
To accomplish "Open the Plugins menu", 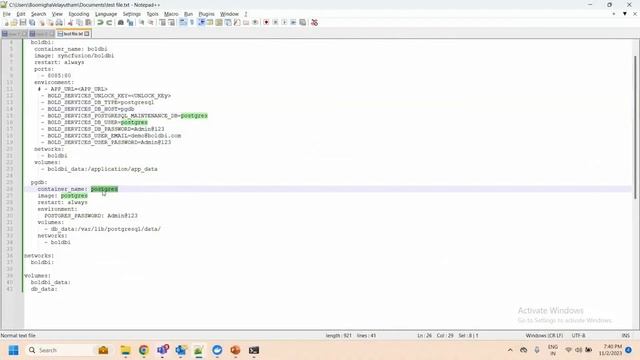I will click(x=206, y=14).
